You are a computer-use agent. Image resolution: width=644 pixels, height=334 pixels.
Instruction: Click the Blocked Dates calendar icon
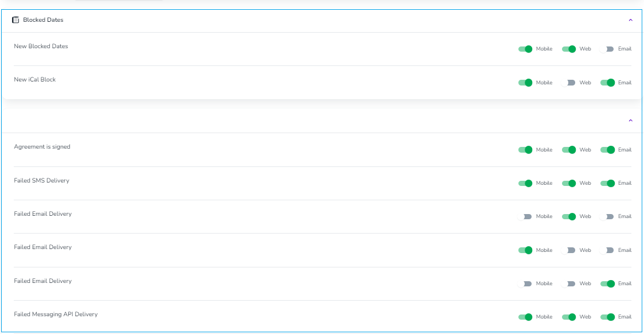pos(15,20)
